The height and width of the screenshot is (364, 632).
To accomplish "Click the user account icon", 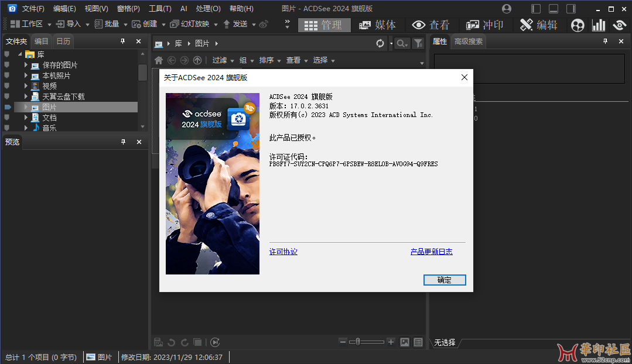I will tap(507, 8).
